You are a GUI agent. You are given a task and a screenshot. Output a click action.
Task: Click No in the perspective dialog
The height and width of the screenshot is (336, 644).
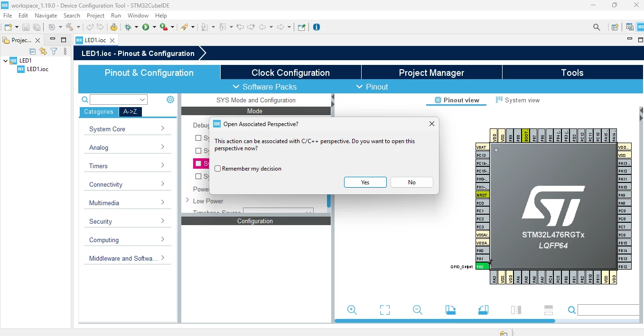tap(411, 182)
